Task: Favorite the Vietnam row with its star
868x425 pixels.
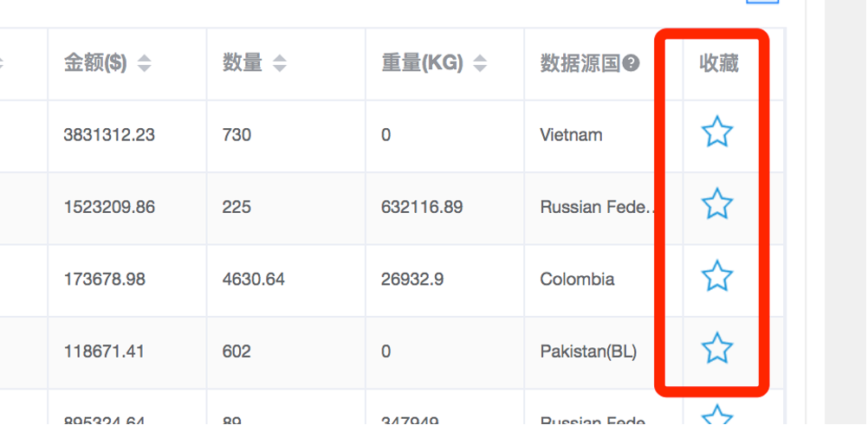Action: [717, 132]
